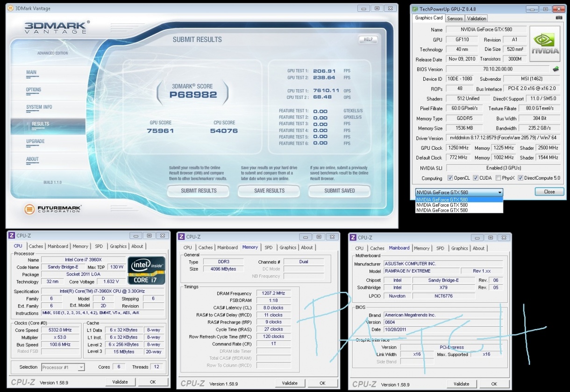
Task: Open System Info in 3DMark sidebar
Action: pos(39,107)
